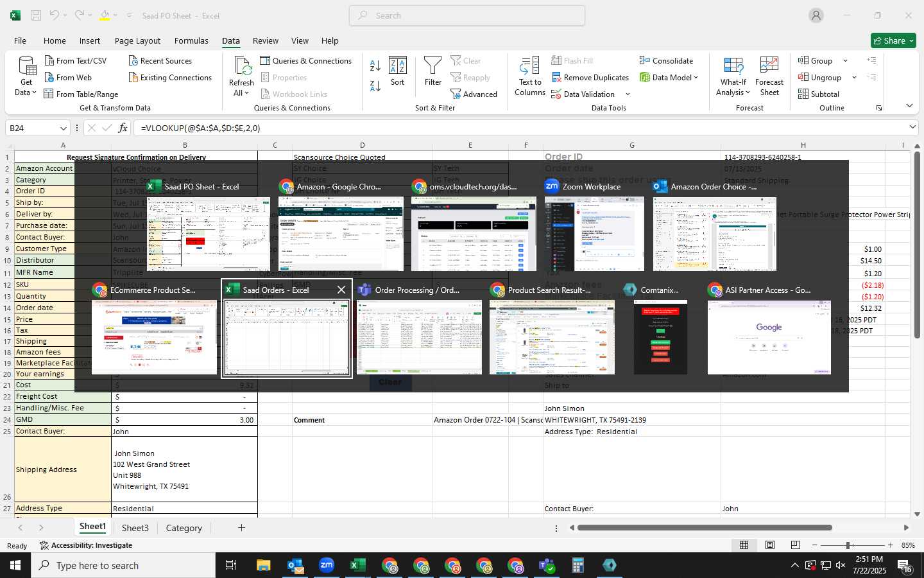
Task: Click the account profile icon
Action: (x=816, y=15)
